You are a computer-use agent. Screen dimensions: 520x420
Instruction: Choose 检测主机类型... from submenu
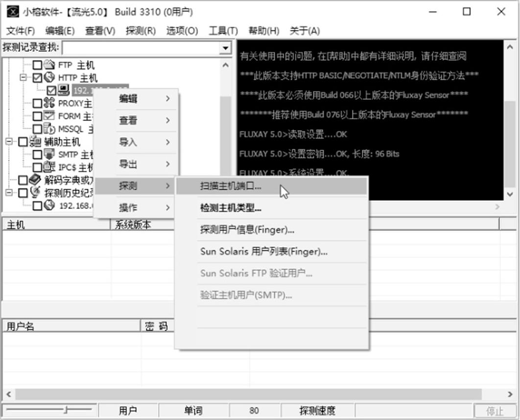pyautogui.click(x=272, y=208)
